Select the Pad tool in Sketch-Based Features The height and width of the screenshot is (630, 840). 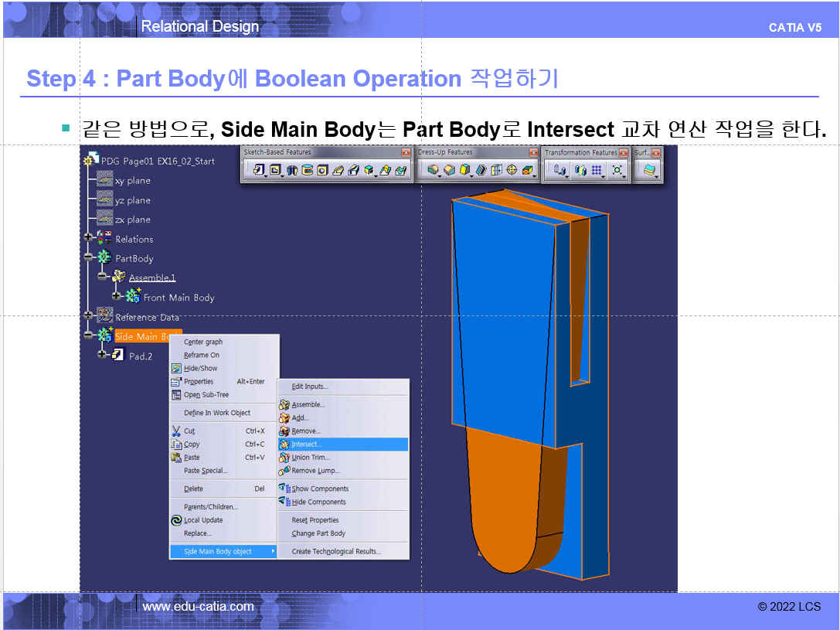[x=259, y=170]
